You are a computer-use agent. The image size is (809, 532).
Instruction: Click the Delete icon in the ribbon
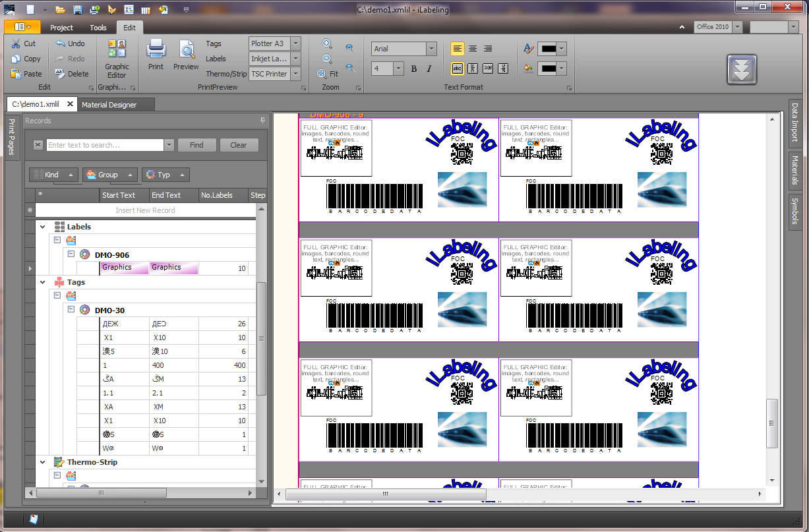pyautogui.click(x=60, y=74)
